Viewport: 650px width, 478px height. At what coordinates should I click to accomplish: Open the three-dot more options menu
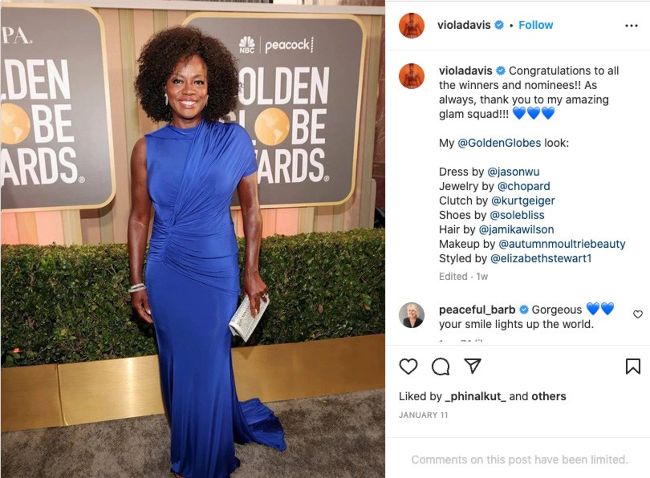click(631, 26)
